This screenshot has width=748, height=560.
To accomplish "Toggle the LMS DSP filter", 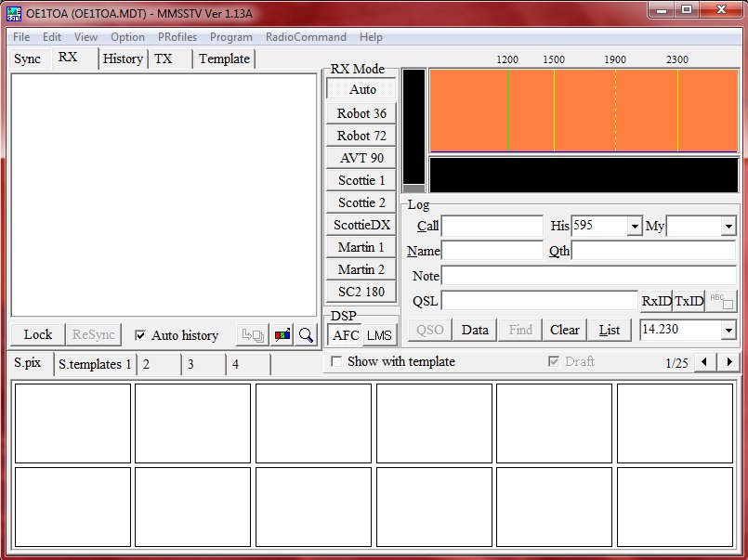I will 378,335.
